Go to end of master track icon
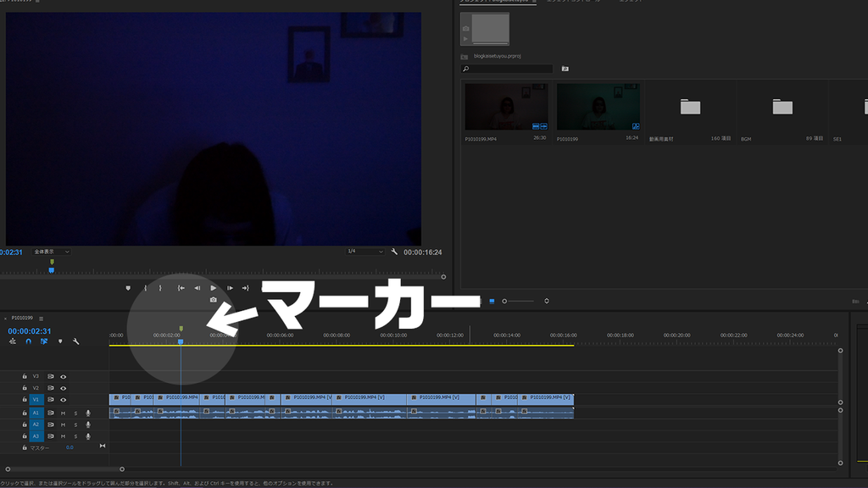The width and height of the screenshot is (868, 488). click(x=103, y=446)
